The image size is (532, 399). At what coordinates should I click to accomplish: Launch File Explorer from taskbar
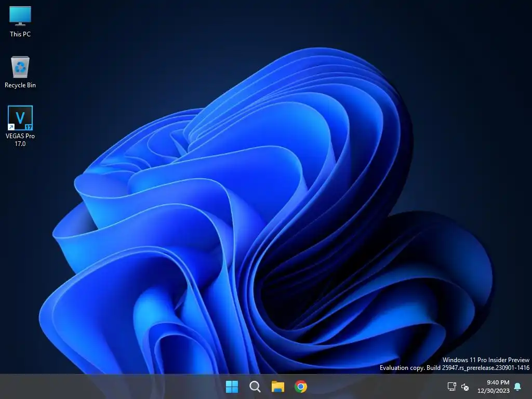[x=277, y=387]
